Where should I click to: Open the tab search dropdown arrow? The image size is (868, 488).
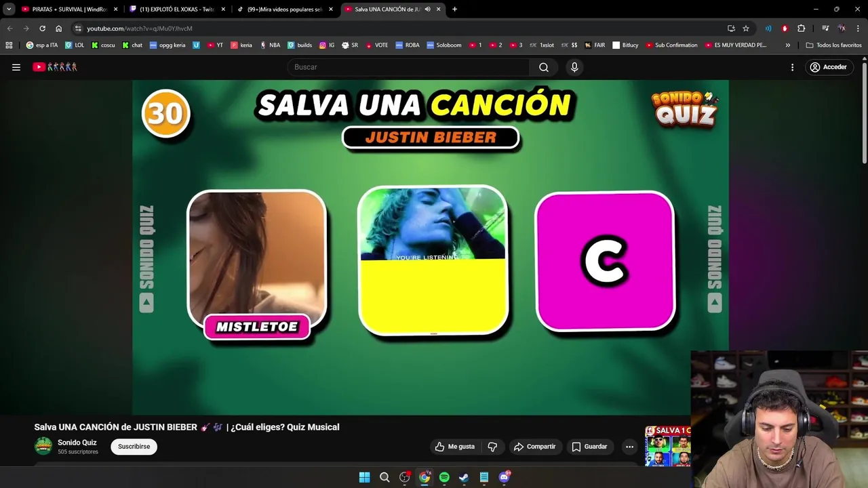(9, 9)
